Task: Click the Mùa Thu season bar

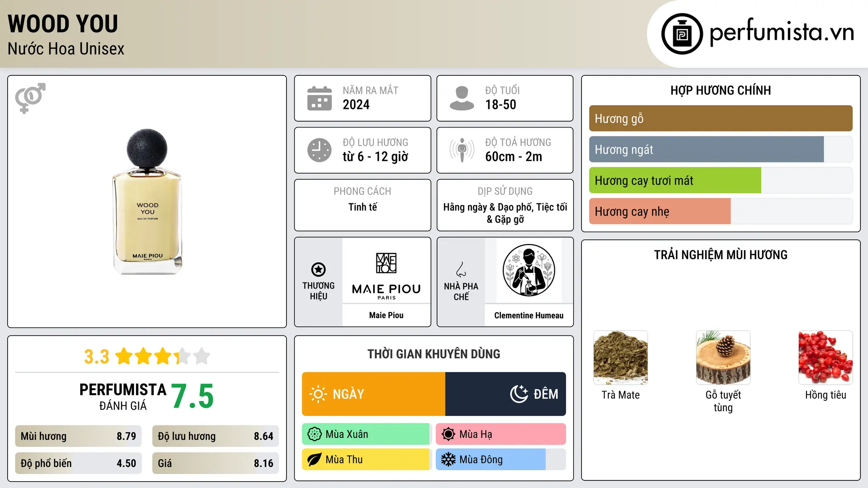Action: point(367,460)
